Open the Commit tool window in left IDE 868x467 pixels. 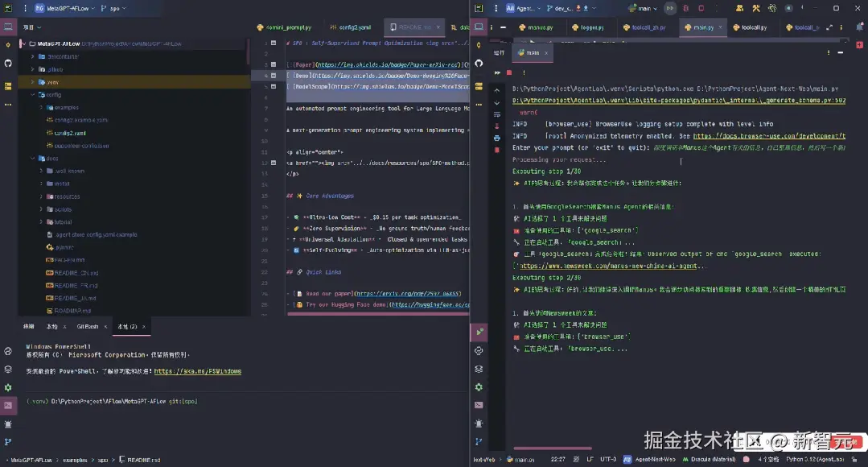click(8, 45)
